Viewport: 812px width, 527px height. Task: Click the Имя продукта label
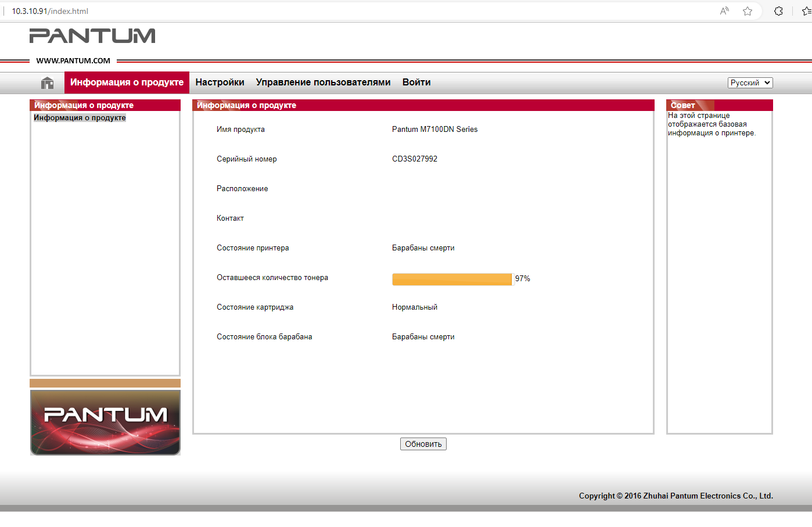point(240,130)
